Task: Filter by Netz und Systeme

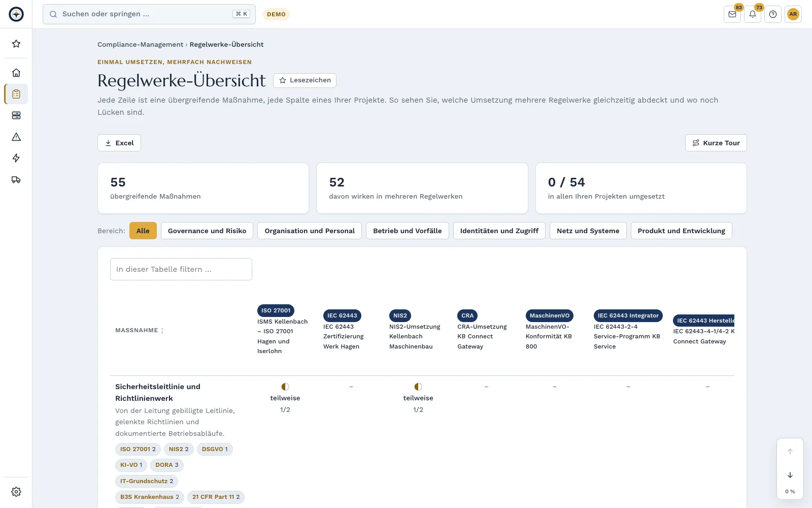Action: point(588,231)
